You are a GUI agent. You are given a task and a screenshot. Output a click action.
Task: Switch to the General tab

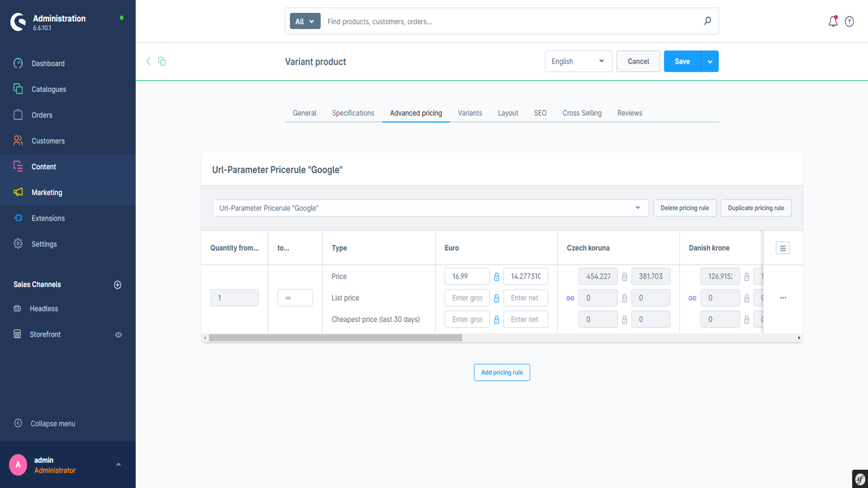pos(304,113)
